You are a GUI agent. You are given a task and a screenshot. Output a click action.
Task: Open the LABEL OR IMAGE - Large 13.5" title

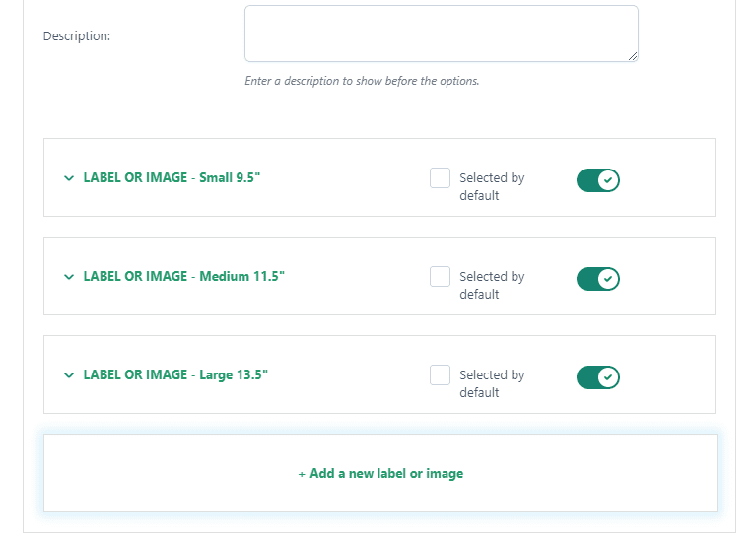tap(175, 374)
